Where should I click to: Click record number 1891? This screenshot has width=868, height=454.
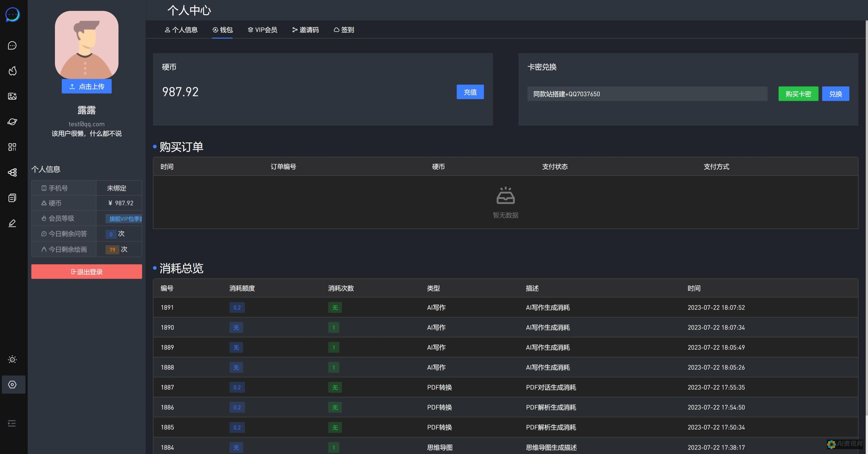click(167, 308)
